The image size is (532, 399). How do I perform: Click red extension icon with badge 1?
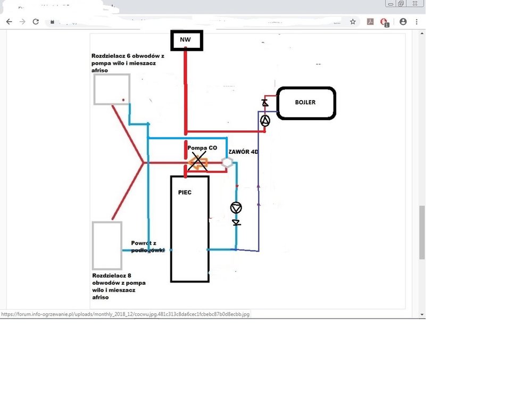click(385, 22)
